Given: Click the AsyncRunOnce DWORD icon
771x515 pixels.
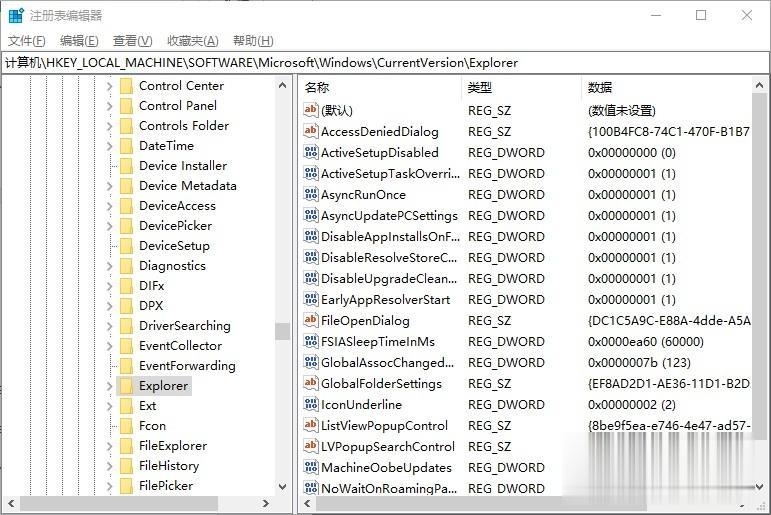Looking at the screenshot, I should (x=310, y=194).
